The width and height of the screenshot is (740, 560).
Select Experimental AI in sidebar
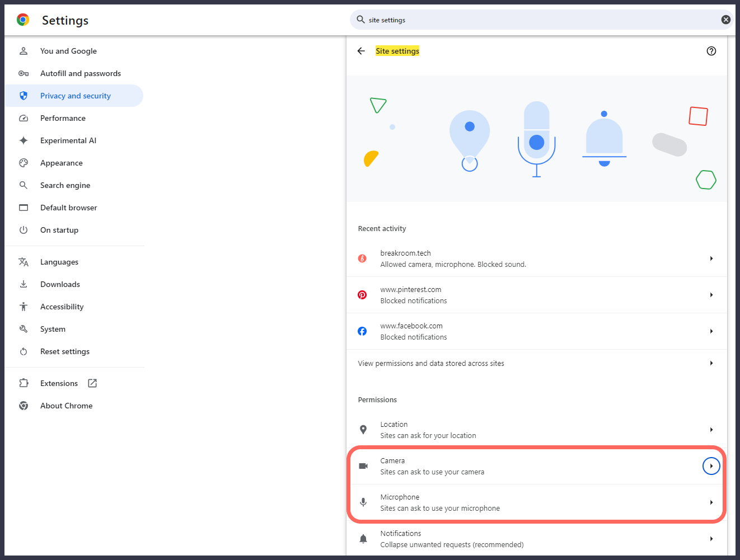tap(68, 140)
